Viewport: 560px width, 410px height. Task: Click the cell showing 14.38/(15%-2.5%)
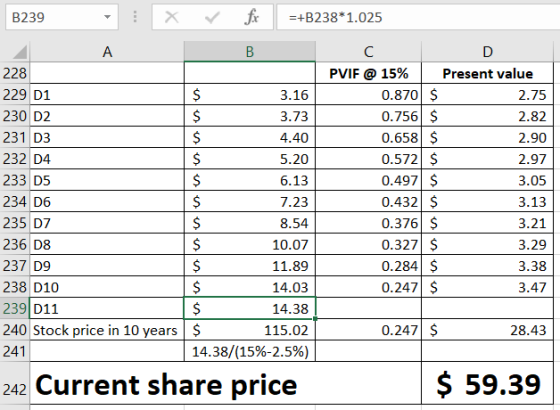250,351
